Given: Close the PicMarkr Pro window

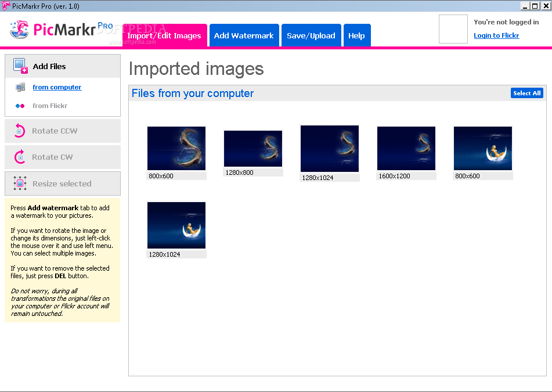Looking at the screenshot, I should [x=546, y=6].
